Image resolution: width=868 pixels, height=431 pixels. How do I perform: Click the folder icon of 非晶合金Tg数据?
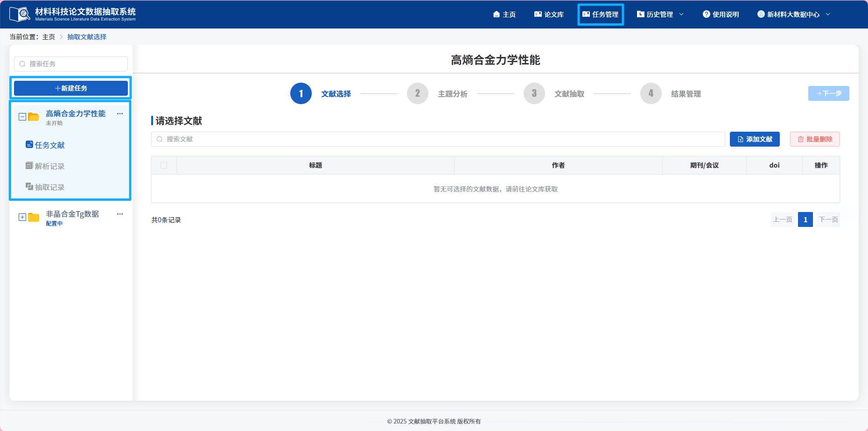(33, 217)
